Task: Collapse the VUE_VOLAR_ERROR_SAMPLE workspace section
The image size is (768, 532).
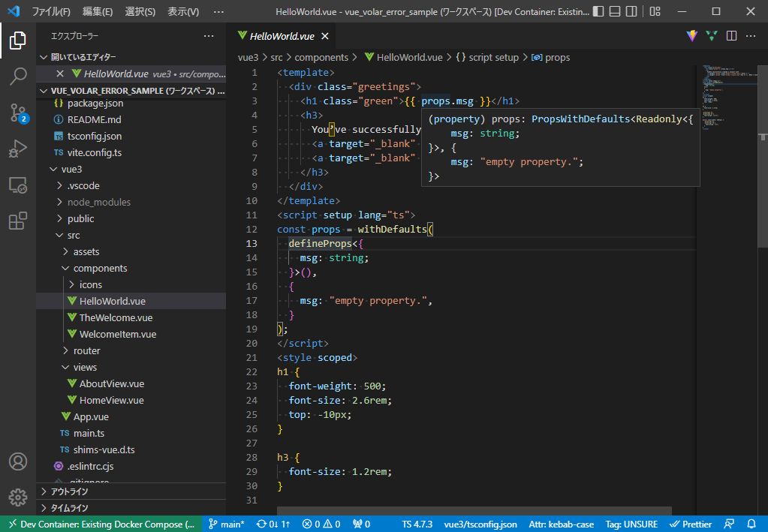Action: pyautogui.click(x=131, y=91)
